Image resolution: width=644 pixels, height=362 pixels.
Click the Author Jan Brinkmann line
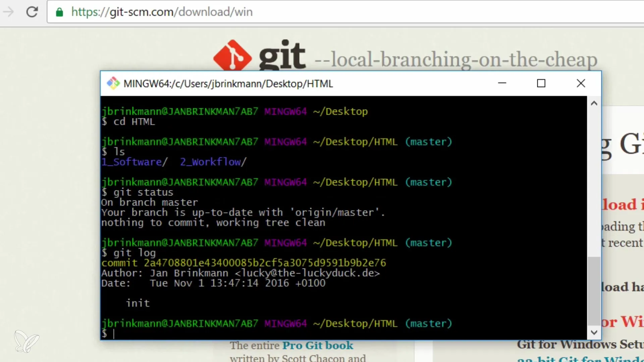pyautogui.click(x=240, y=273)
